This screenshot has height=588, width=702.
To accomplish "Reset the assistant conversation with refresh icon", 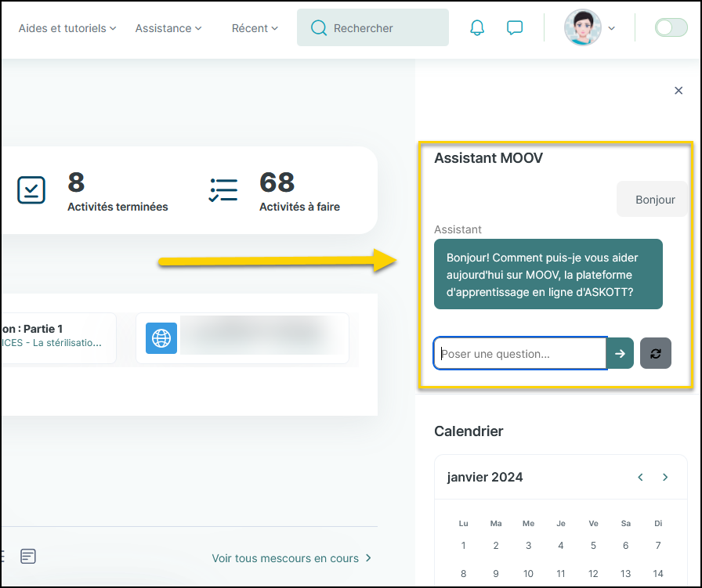I will click(656, 354).
